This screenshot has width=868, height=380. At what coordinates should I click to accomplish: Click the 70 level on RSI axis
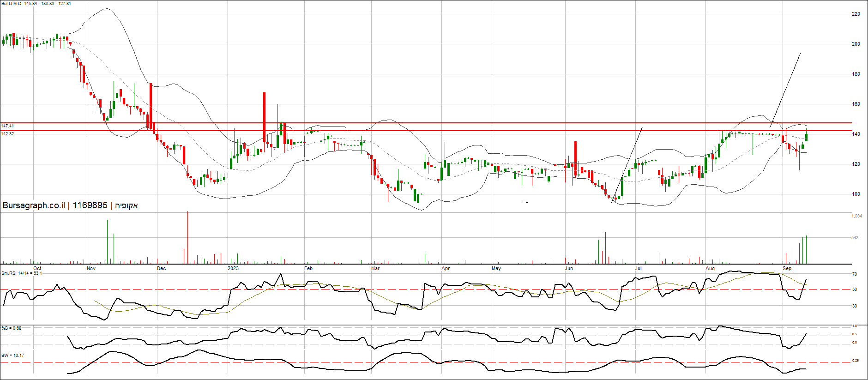point(854,274)
